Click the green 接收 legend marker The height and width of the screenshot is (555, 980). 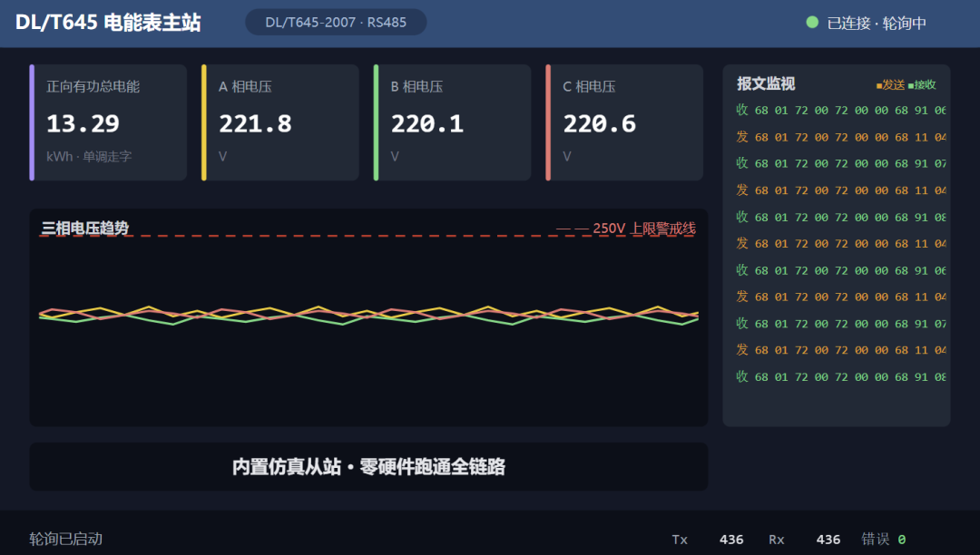911,85
